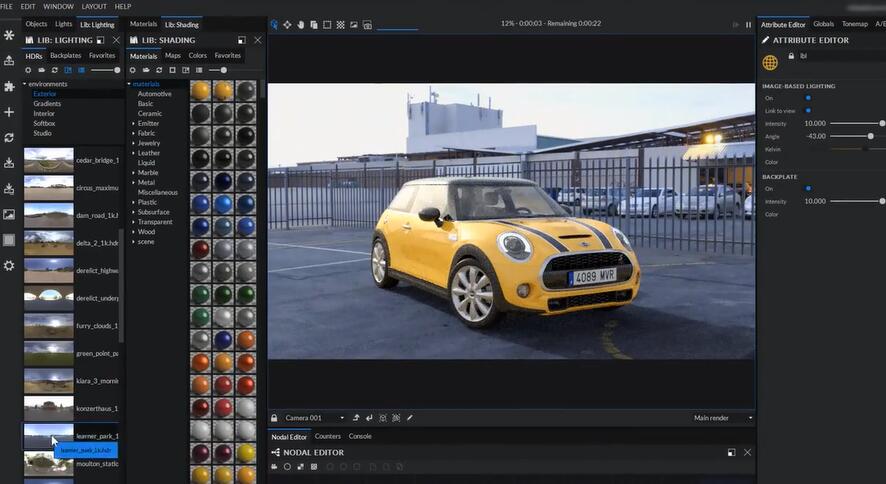
Task: Toggle the highlighted split view icon in Lib: Lighting
Action: [68, 70]
